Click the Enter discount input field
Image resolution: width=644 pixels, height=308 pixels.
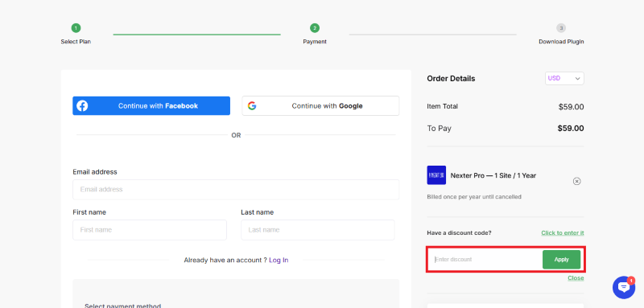pyautogui.click(x=486, y=260)
